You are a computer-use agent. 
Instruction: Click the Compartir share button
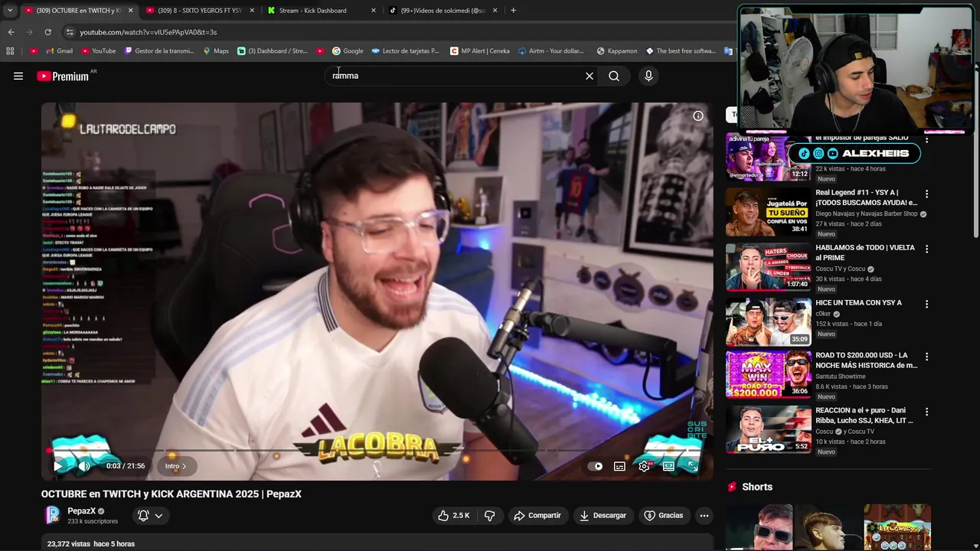(x=537, y=516)
